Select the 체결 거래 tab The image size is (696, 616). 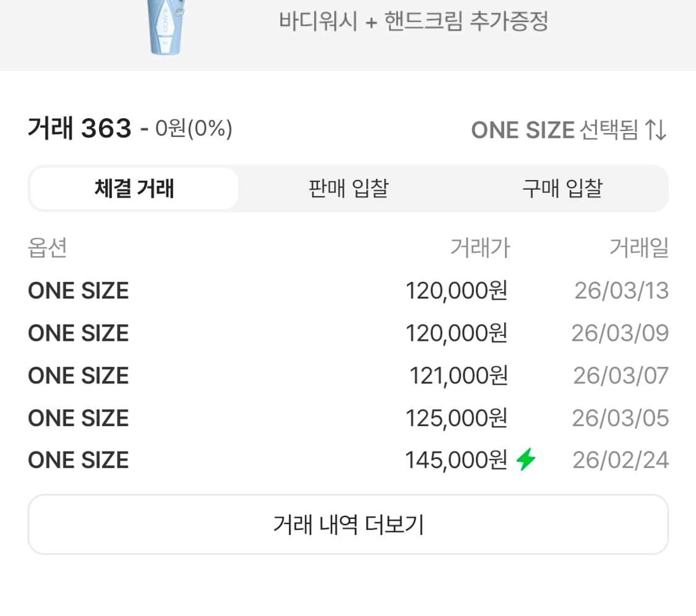133,189
